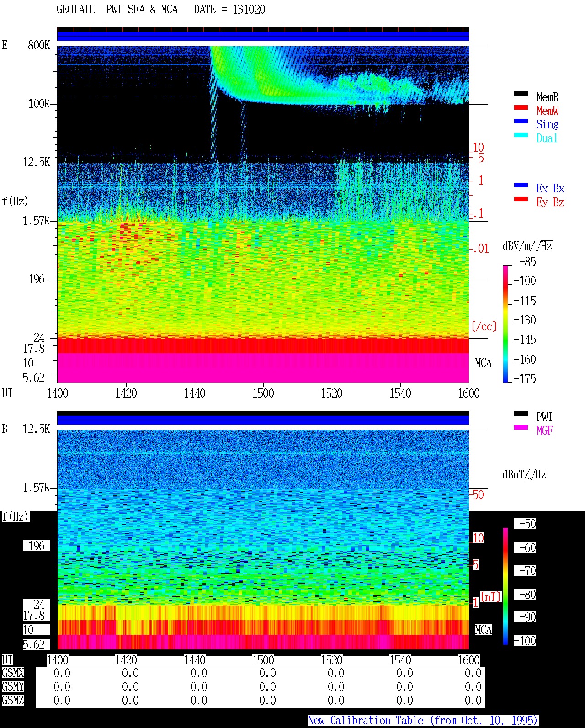Image resolution: width=585 pixels, height=728 pixels.
Task: Click the cyan Dual legend swatch
Action: pos(521,135)
